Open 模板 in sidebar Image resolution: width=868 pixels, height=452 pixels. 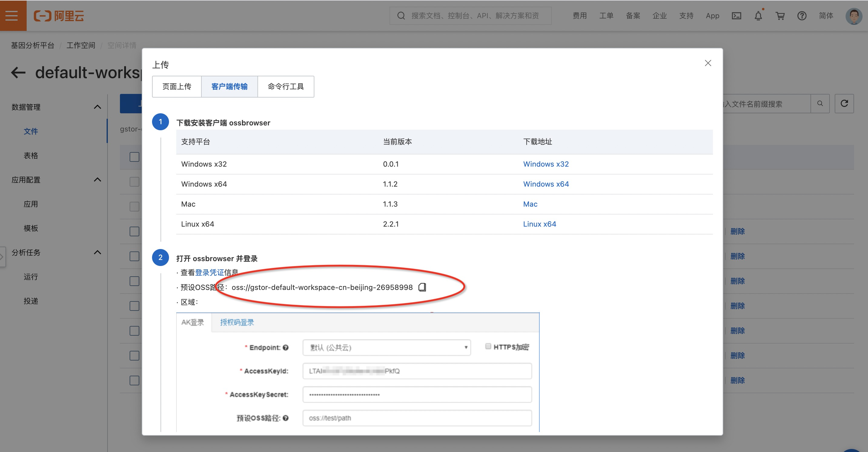(31, 228)
